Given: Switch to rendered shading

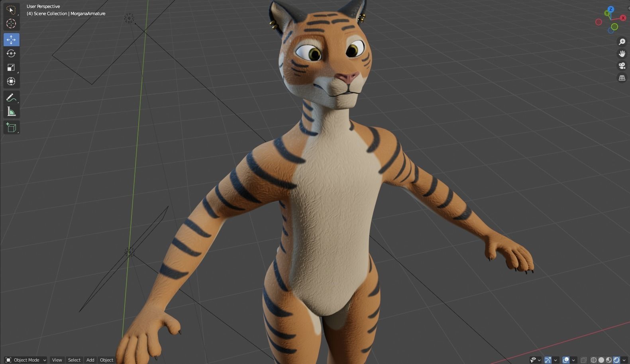Looking at the screenshot, I should [616, 360].
